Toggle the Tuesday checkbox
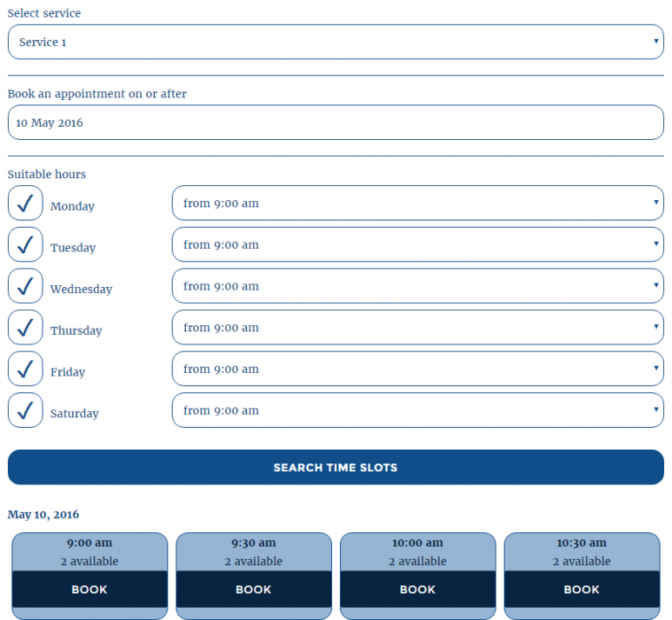The width and height of the screenshot is (672, 620). [x=26, y=245]
